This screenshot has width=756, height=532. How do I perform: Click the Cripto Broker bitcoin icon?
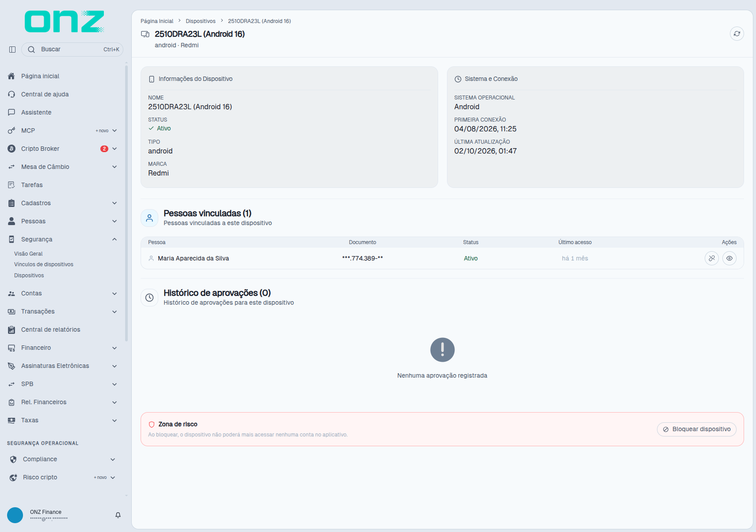point(11,149)
